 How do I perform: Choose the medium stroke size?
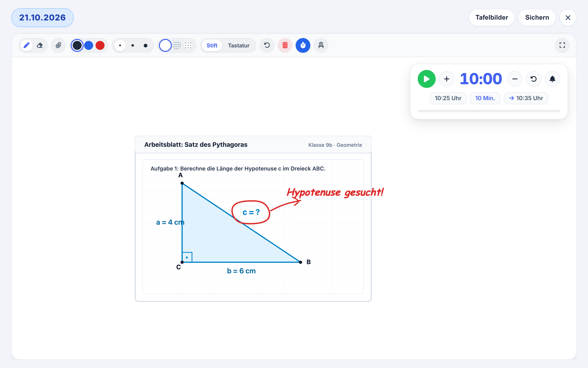coord(133,45)
